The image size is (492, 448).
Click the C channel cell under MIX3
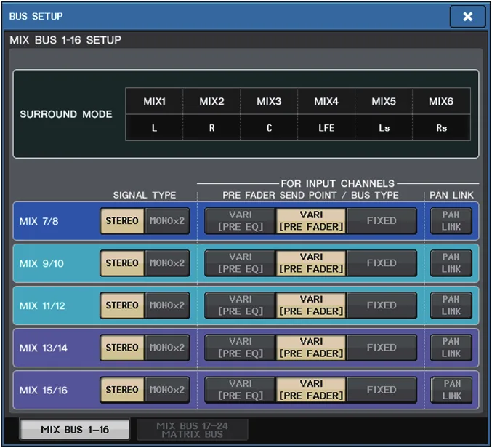coord(269,128)
